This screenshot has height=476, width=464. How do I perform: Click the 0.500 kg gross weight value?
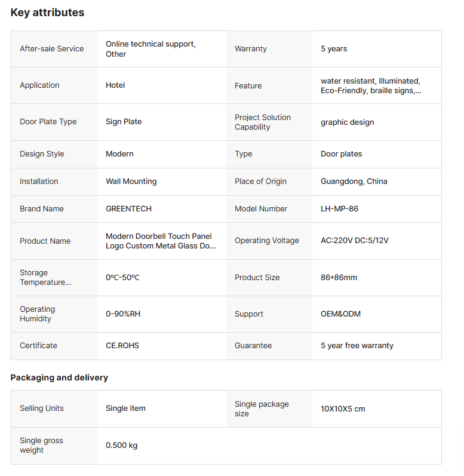click(x=121, y=446)
